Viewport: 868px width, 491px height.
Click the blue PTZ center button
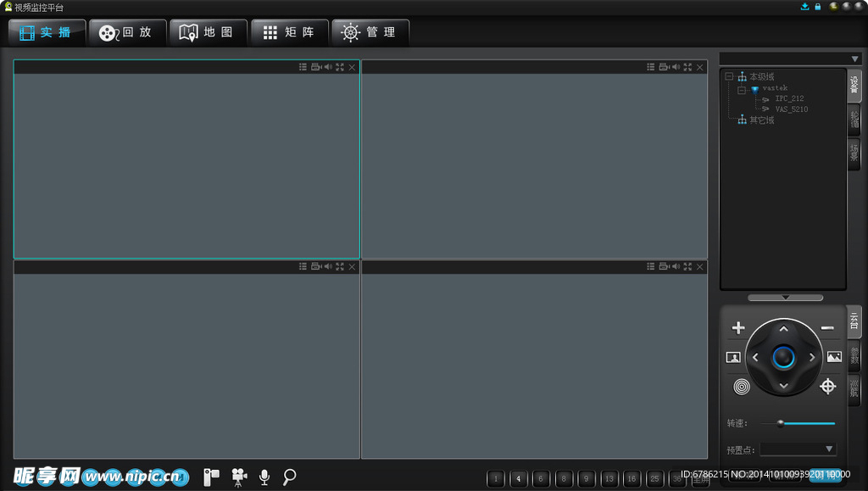coord(783,357)
